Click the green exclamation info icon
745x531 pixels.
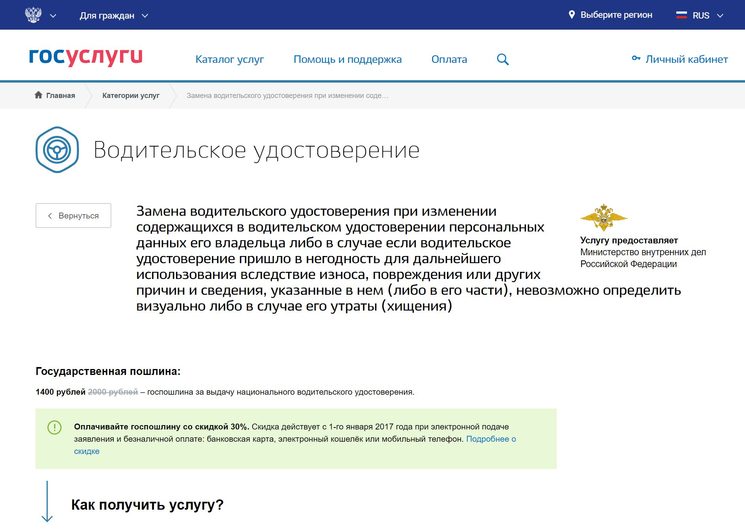[54, 427]
